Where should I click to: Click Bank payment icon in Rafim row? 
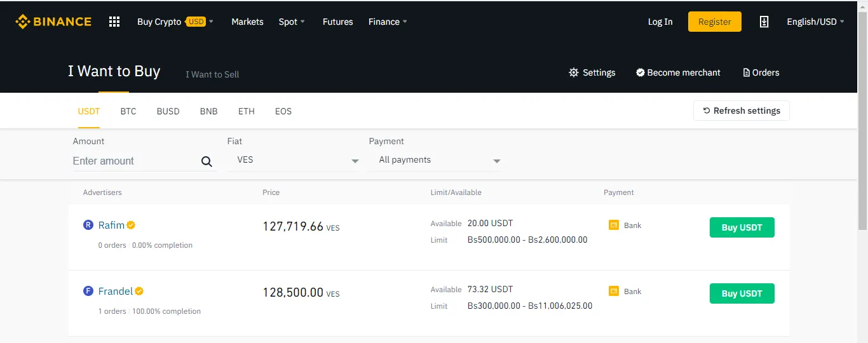(614, 225)
